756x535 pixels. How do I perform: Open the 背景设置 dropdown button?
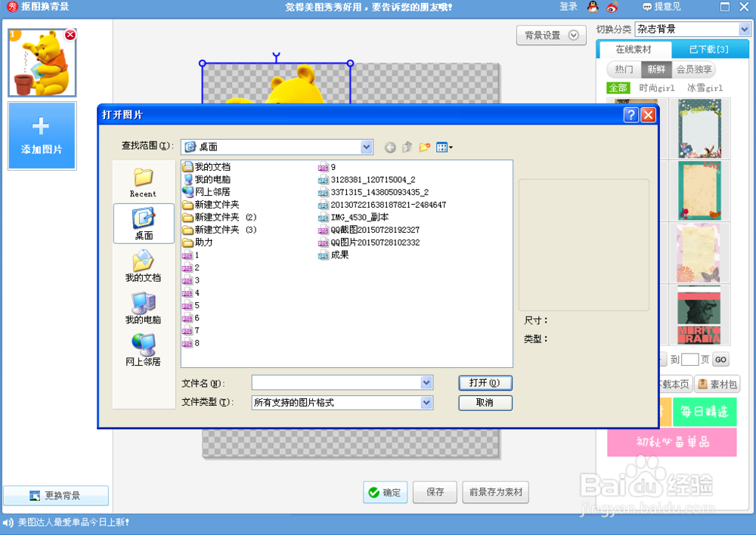(551, 36)
